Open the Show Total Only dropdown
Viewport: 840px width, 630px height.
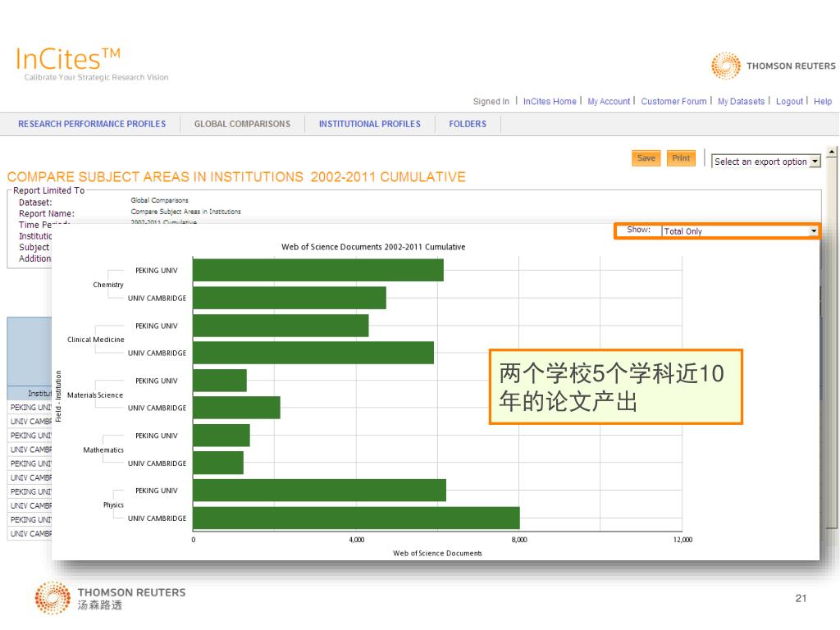(x=741, y=231)
